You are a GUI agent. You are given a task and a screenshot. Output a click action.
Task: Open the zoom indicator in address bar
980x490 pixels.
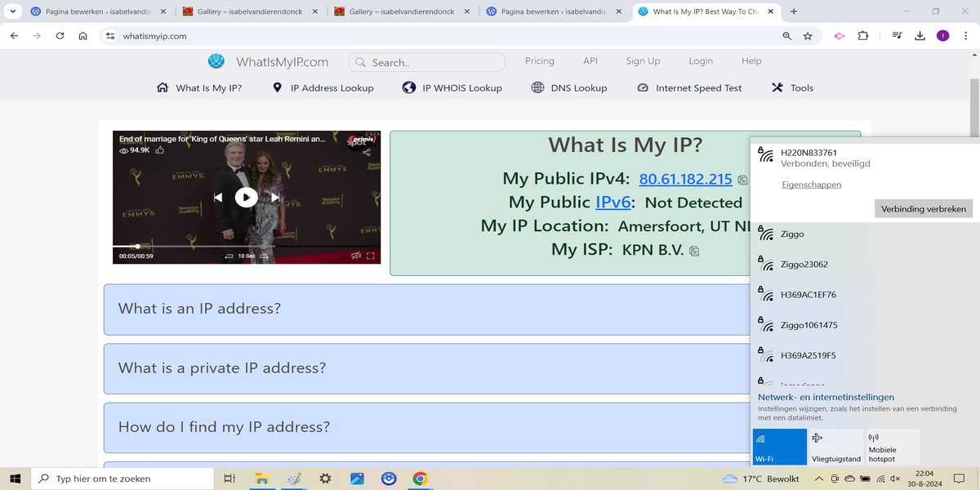coord(786,36)
